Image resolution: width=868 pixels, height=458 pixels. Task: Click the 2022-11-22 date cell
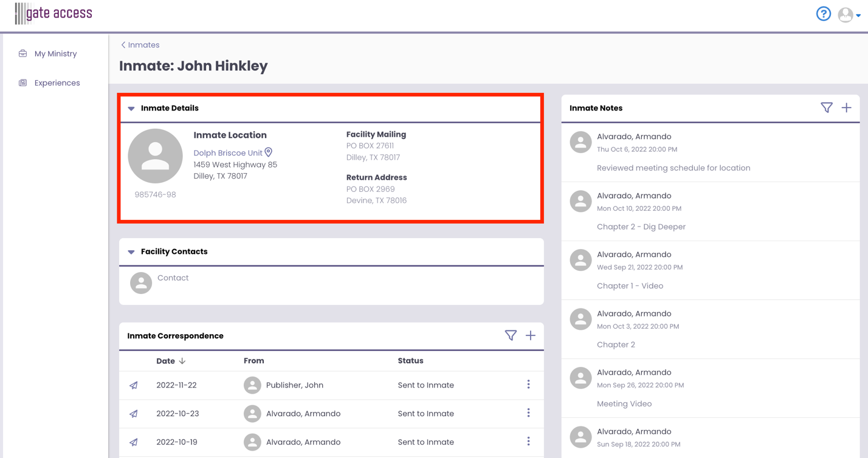tap(176, 385)
